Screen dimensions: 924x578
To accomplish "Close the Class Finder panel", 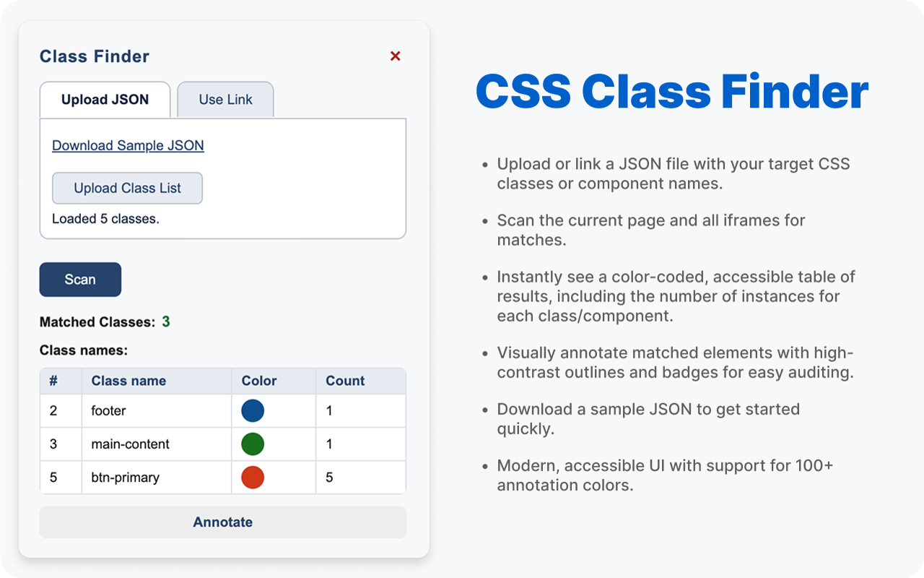I will 395,56.
